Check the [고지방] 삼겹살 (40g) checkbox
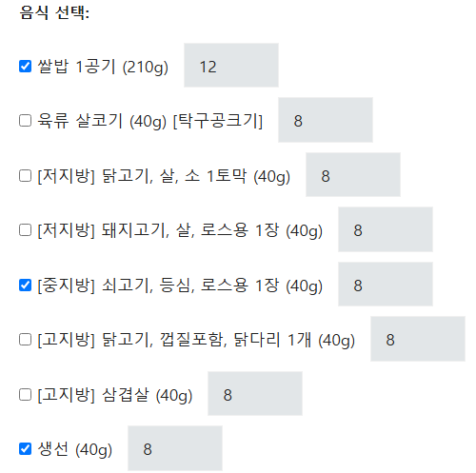The width and height of the screenshot is (476, 473). point(25,395)
